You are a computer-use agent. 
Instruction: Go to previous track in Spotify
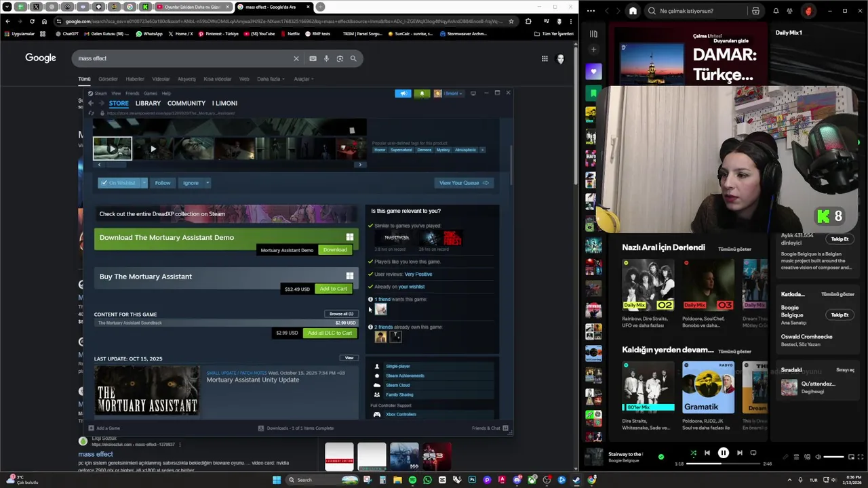[707, 453]
